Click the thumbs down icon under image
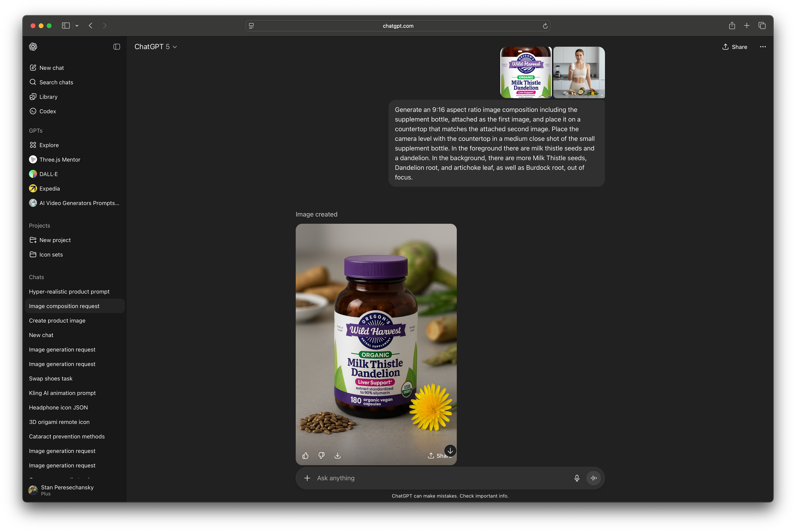Screen dimensions: 796x532 tap(322, 456)
